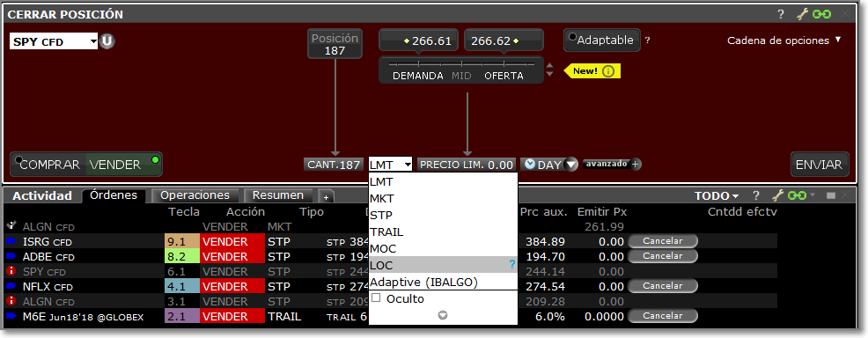Click the ENVIAR button

(820, 165)
